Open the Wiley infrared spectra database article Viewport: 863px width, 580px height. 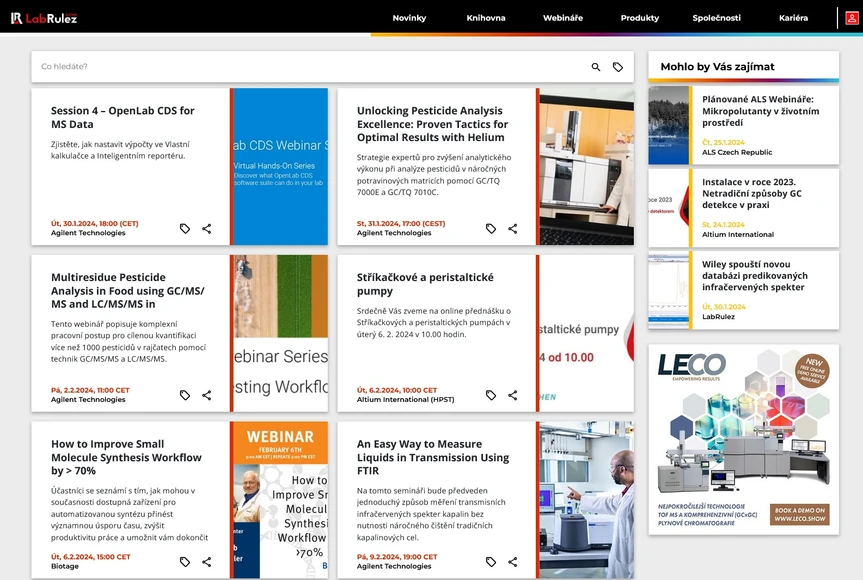(x=755, y=278)
